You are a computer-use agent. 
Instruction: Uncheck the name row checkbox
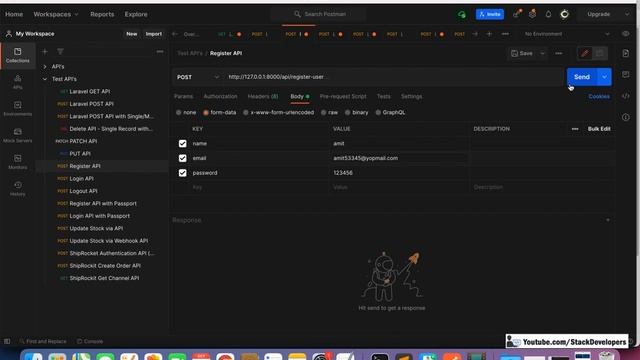pos(182,144)
